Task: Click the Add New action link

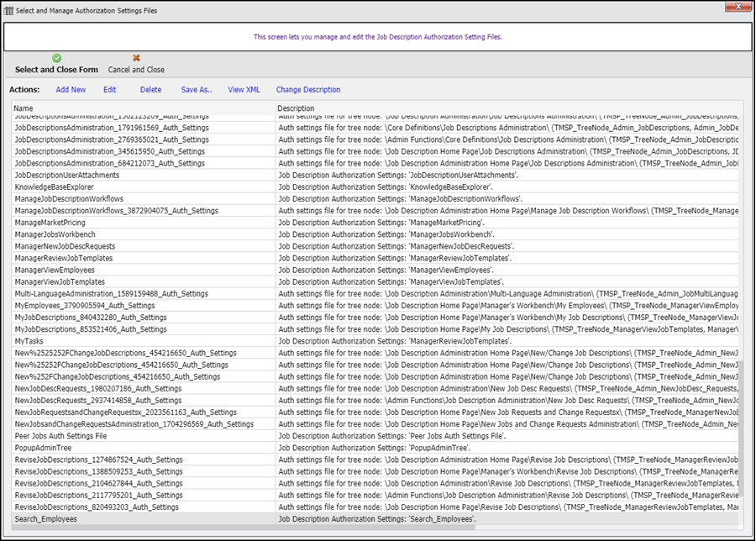Action: pyautogui.click(x=71, y=90)
